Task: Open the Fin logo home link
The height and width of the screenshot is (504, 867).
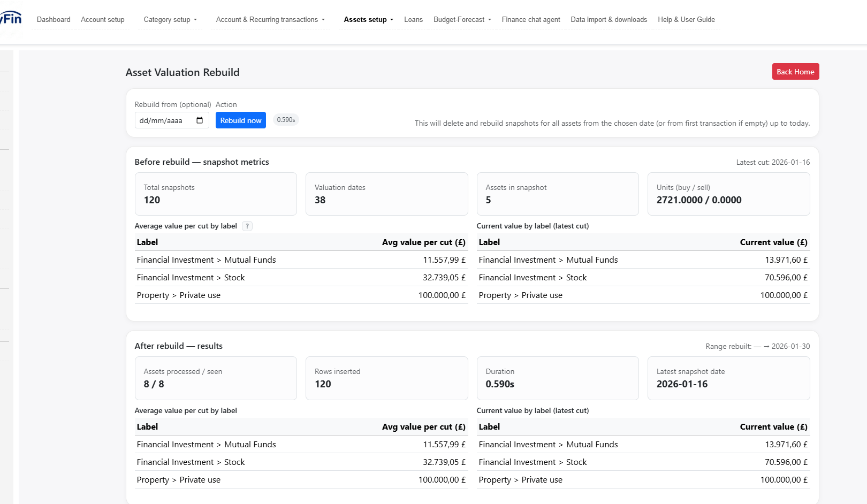Action: coord(11,18)
